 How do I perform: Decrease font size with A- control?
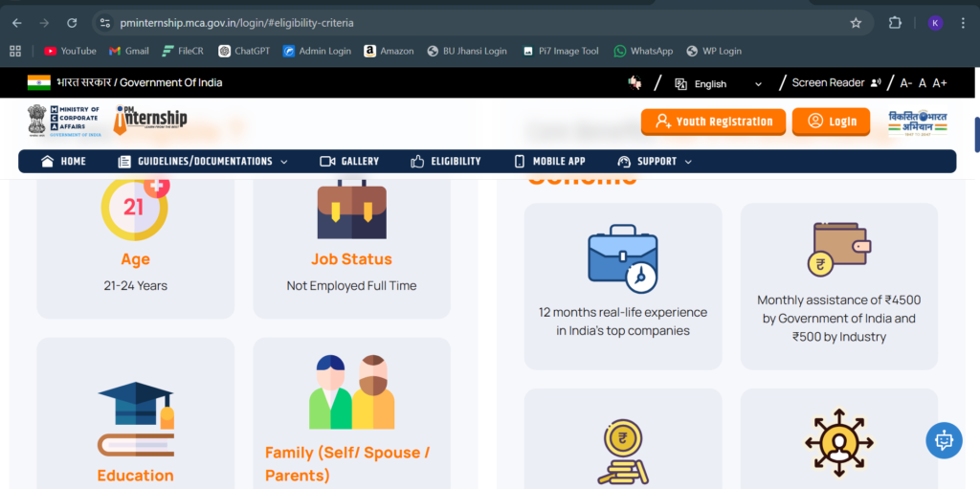pyautogui.click(x=905, y=83)
